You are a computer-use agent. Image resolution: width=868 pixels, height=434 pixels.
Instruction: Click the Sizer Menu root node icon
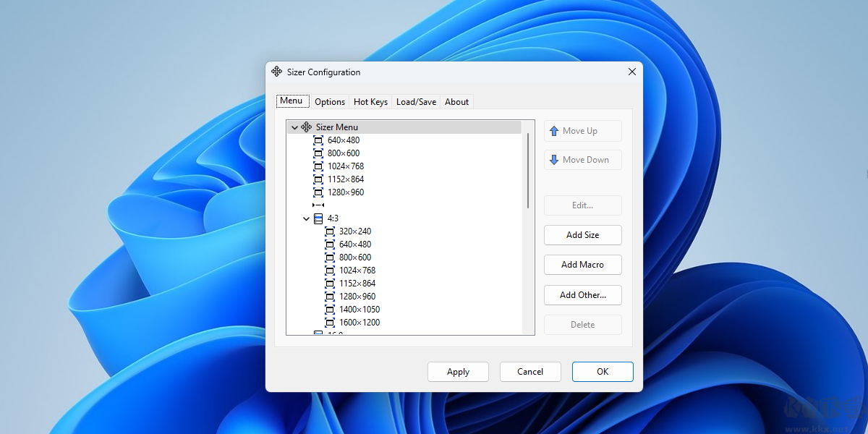[x=307, y=127]
